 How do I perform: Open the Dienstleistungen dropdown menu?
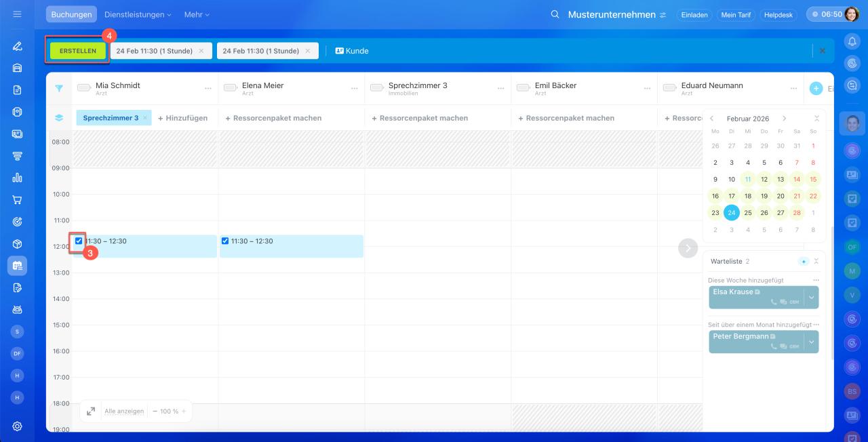coord(138,14)
